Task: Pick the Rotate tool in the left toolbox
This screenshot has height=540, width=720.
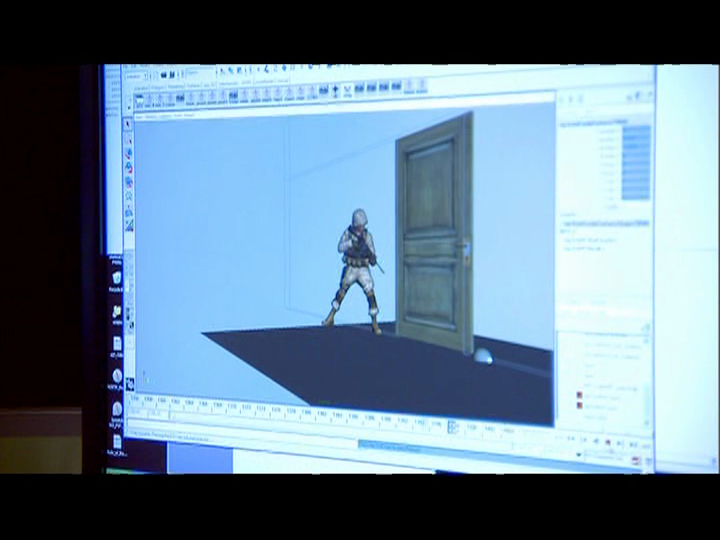Action: point(129,168)
